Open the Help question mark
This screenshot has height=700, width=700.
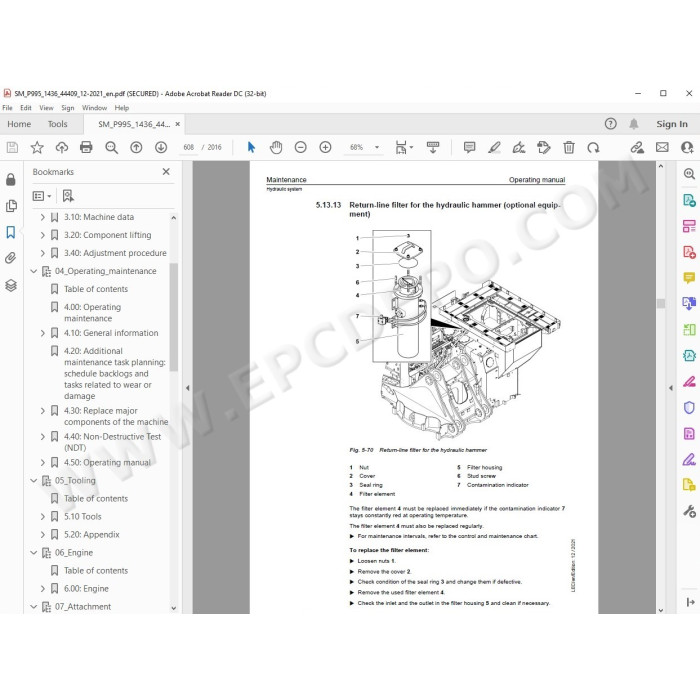pos(611,124)
